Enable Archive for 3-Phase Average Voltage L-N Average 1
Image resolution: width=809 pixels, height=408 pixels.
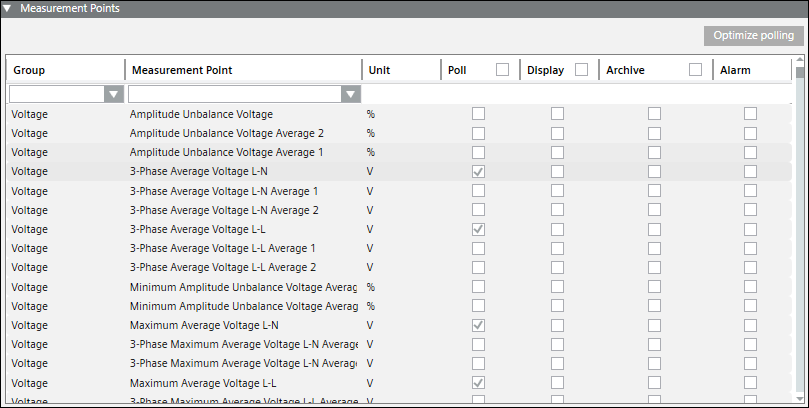pos(654,191)
